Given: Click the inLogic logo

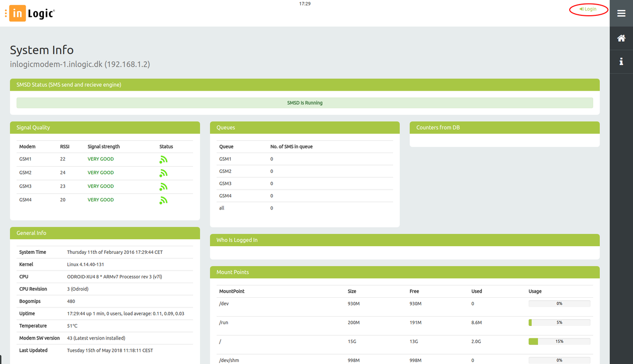Looking at the screenshot, I should tap(31, 14).
